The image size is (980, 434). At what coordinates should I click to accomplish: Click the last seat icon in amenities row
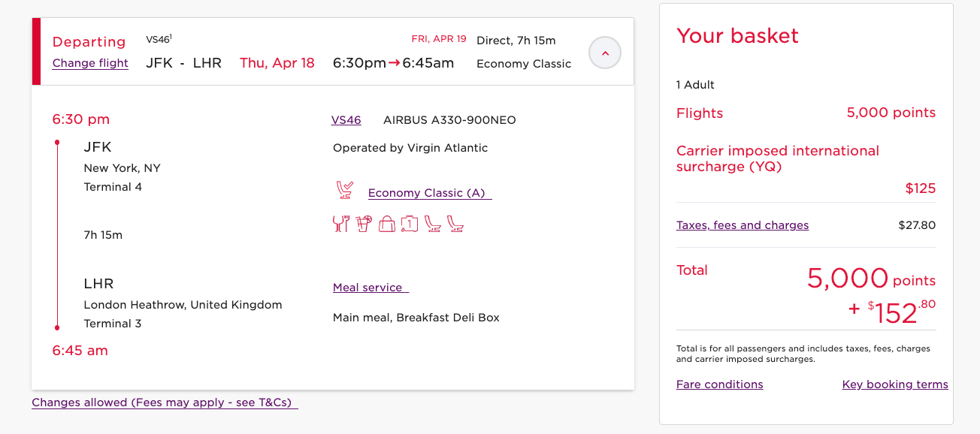[x=455, y=224]
